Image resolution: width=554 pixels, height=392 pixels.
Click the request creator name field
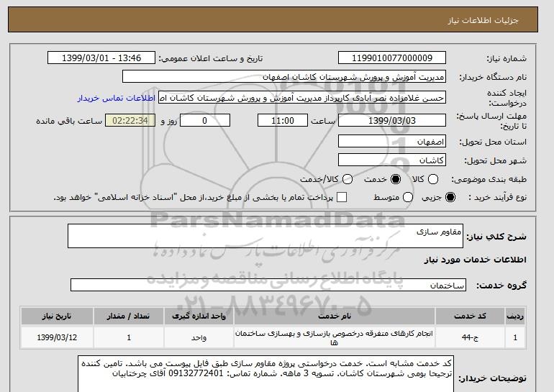pyautogui.click(x=302, y=98)
